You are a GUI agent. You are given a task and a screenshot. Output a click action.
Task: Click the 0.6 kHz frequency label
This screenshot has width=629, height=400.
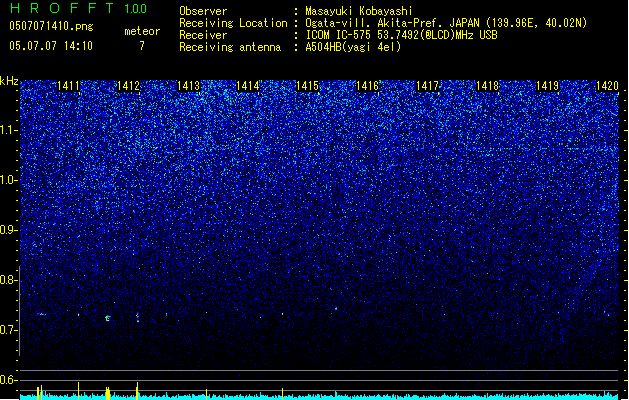[x=8, y=380]
